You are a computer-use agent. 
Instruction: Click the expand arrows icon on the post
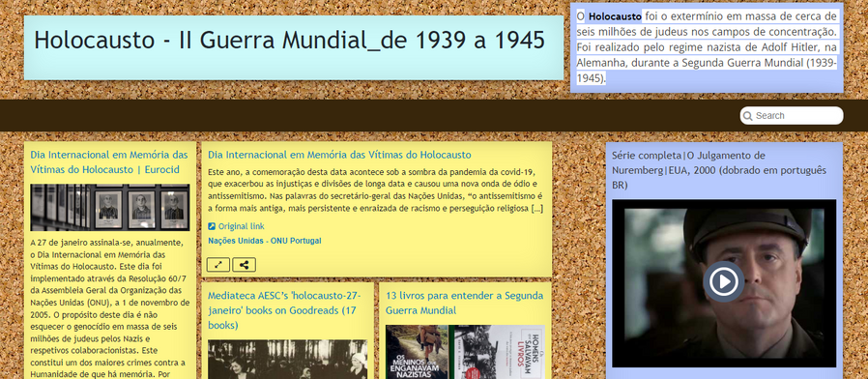[x=218, y=265]
